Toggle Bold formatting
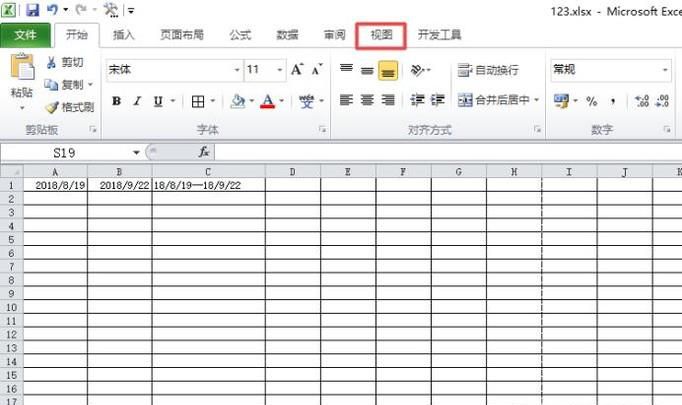This screenshot has width=682, height=405. 116,101
